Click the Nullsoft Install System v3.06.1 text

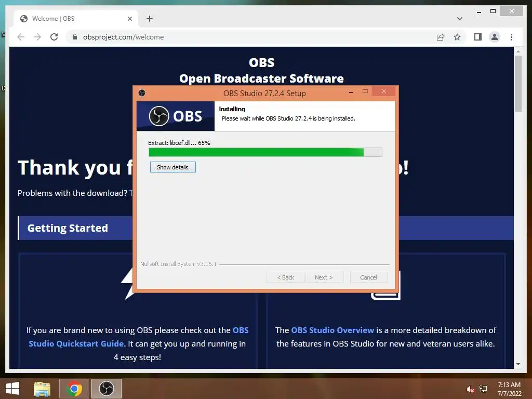click(179, 264)
